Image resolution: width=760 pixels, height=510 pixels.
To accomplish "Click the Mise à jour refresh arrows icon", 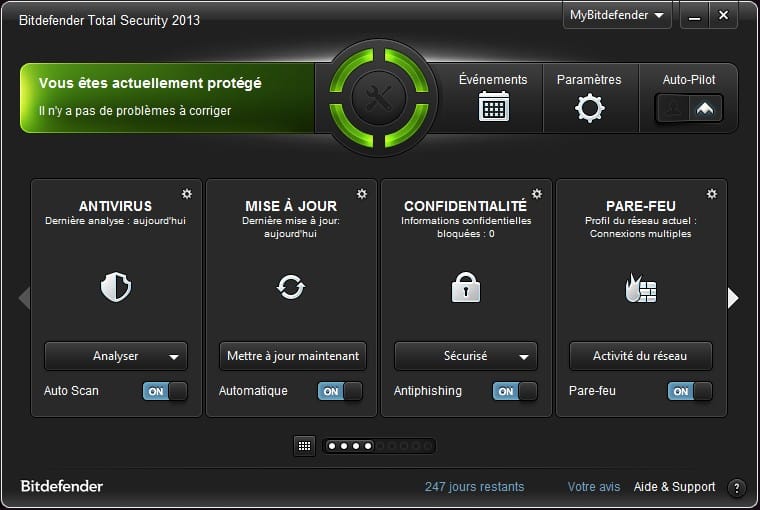I will (x=291, y=287).
